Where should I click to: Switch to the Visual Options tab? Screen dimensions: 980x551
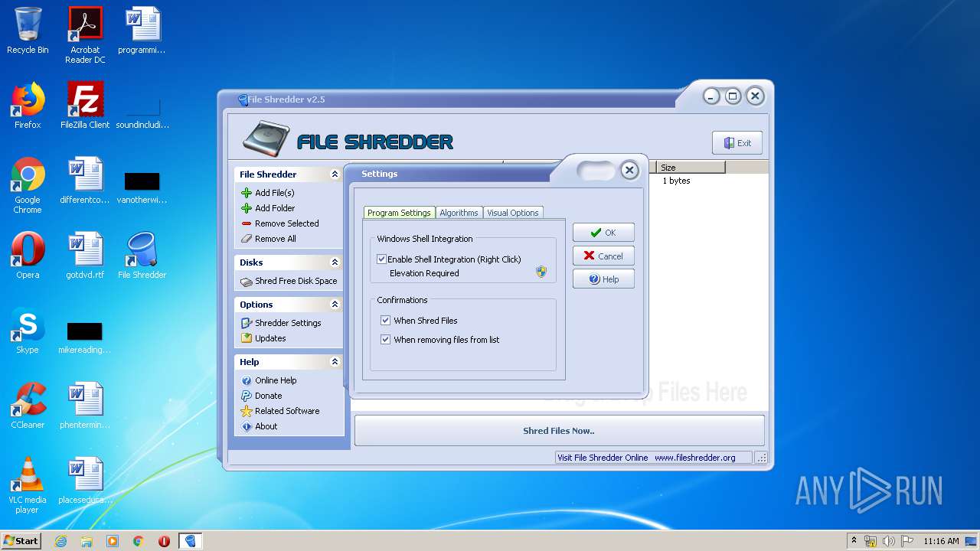(513, 213)
